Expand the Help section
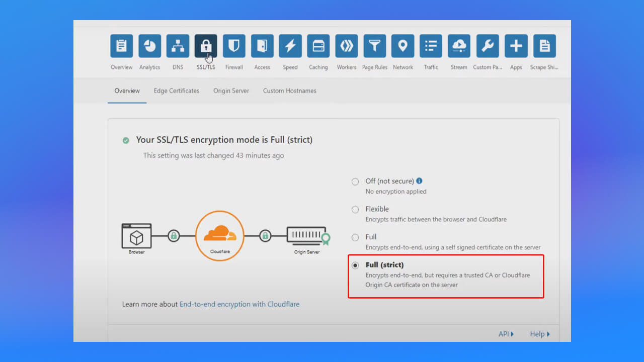Viewport: 644px width, 362px height. (x=540, y=334)
